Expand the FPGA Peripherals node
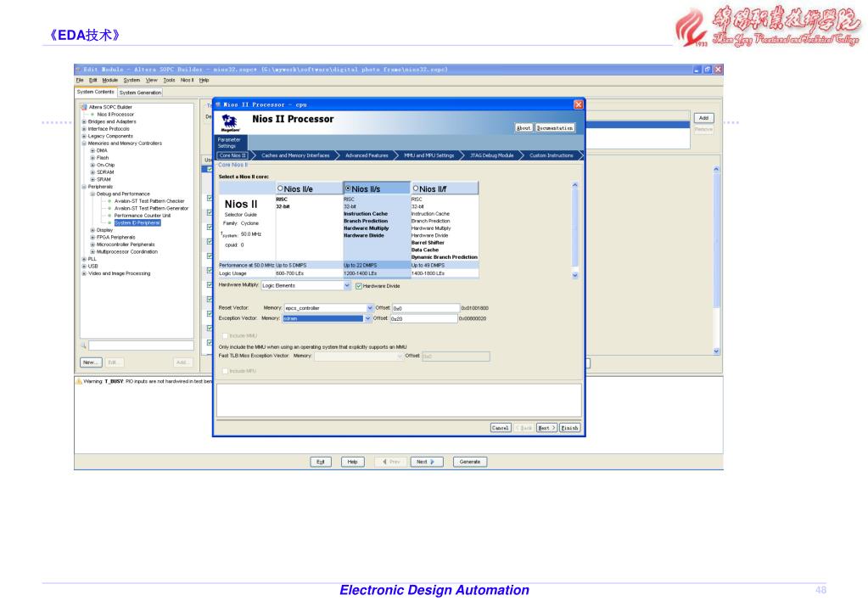 tap(93, 238)
